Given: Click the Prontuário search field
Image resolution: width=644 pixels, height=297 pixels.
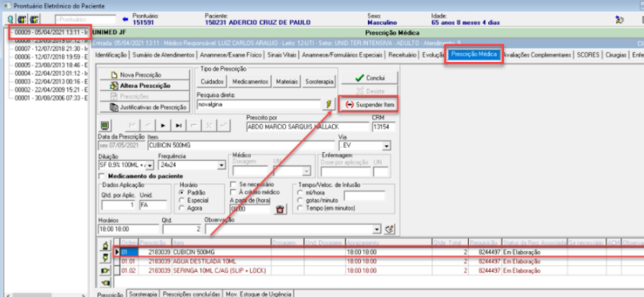Looking at the screenshot, I should pos(86,19).
